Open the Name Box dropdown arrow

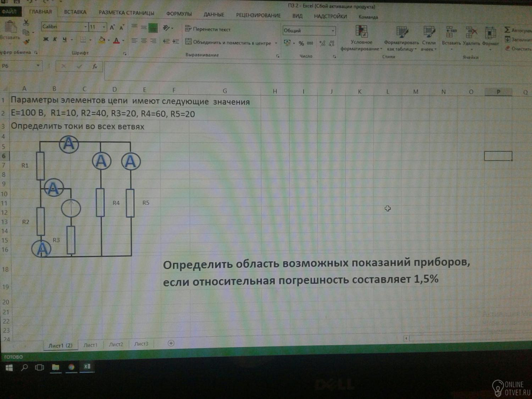(x=38, y=66)
